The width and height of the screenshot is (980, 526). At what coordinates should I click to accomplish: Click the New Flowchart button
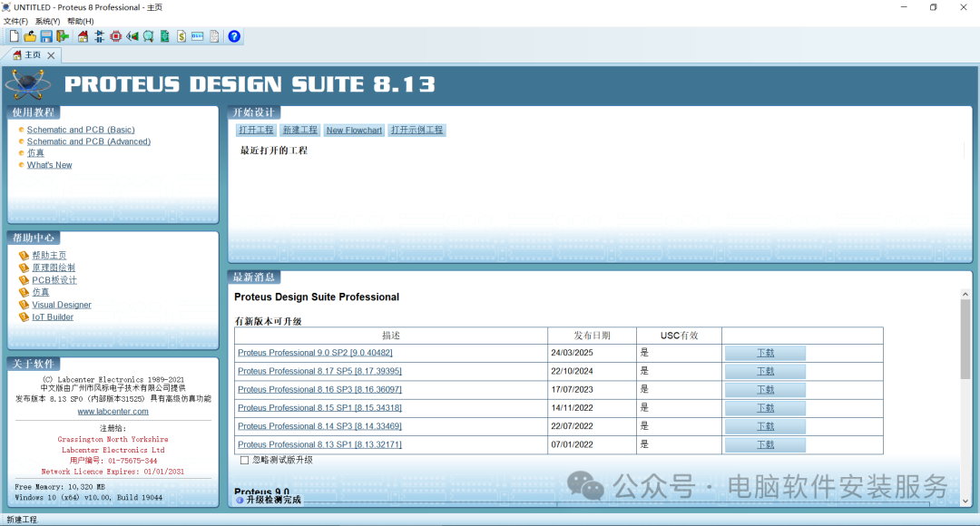[354, 130]
